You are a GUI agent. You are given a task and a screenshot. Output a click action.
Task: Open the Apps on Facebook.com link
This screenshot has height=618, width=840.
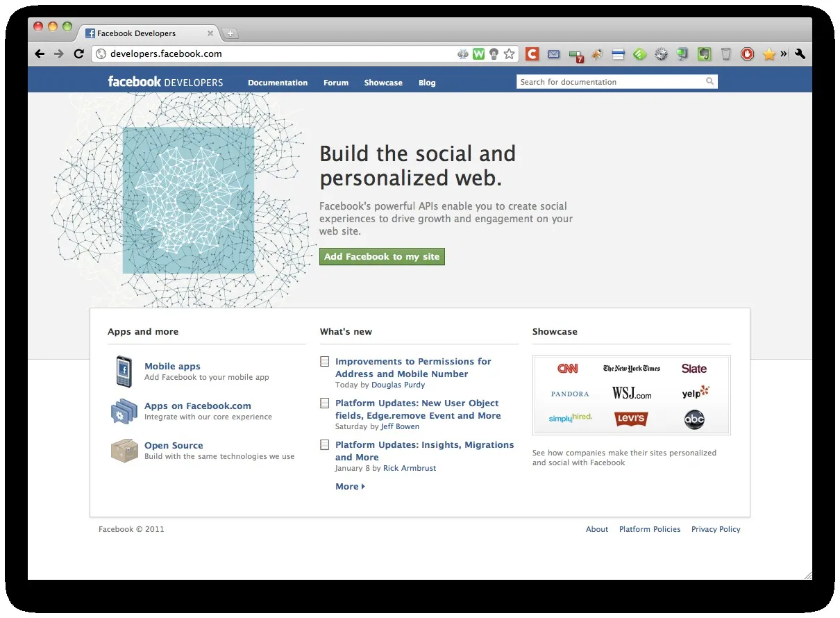tap(198, 406)
